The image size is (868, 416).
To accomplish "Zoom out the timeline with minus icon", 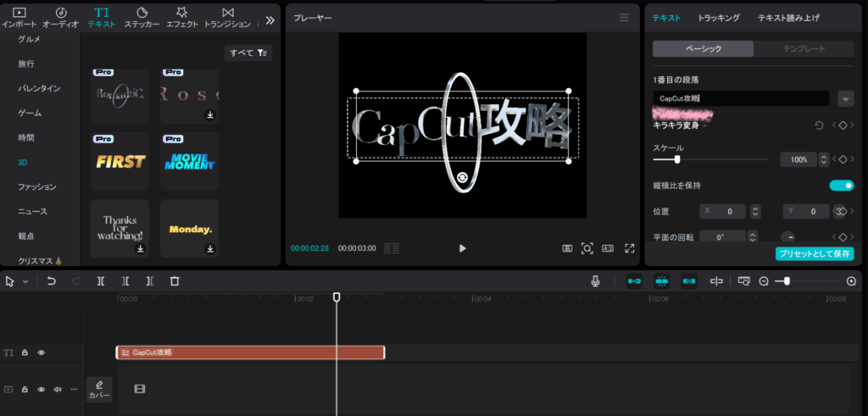I will 764,281.
